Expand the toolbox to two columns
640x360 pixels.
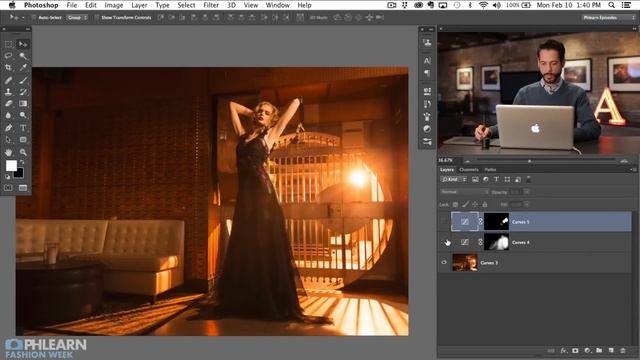27,29
